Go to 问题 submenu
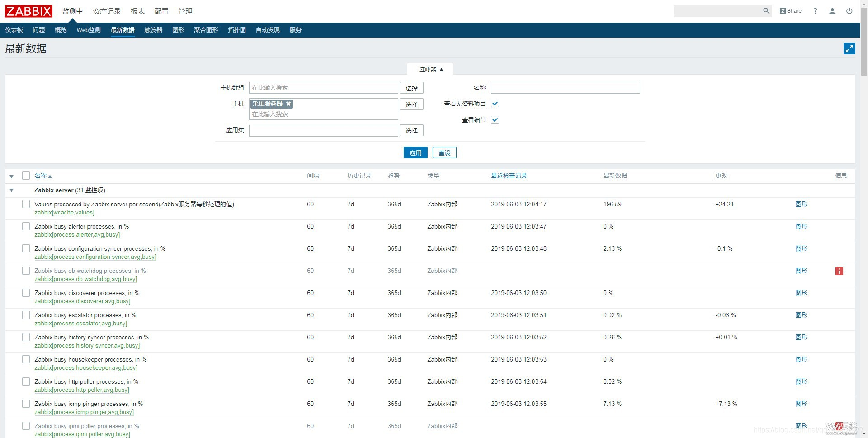 [x=39, y=30]
